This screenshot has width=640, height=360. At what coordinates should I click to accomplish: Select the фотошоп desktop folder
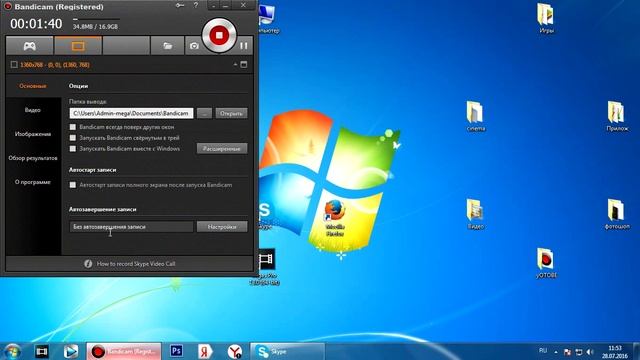(x=617, y=214)
